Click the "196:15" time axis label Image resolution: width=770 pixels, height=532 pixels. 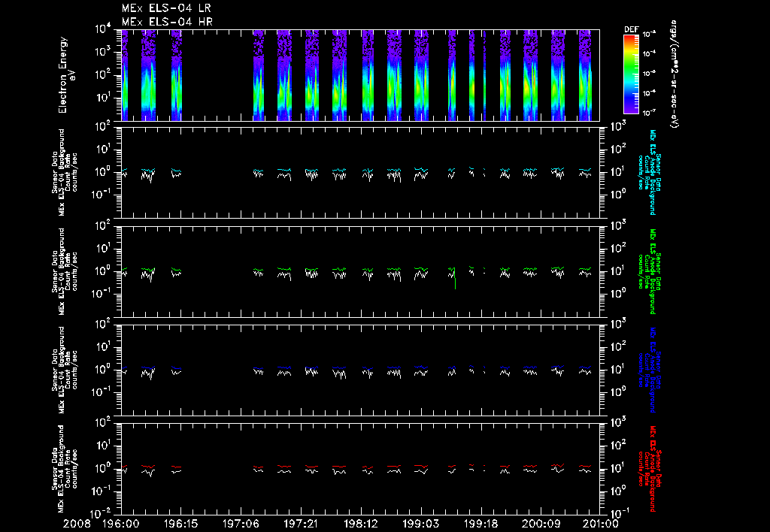coord(180,524)
